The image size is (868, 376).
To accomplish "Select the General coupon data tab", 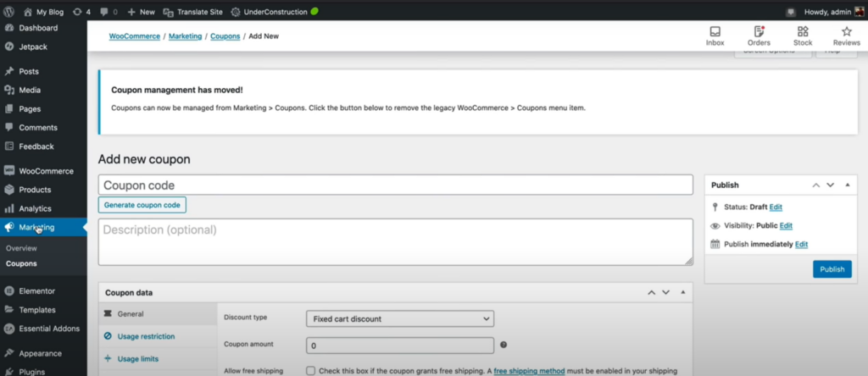I will 158,314.
